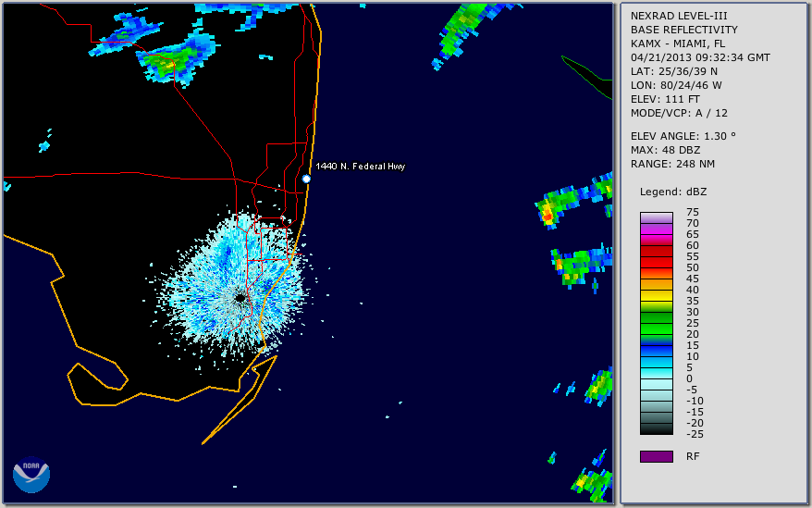Click the 50 dBZ red-orange legend swatch
The image size is (812, 508).
tap(656, 273)
